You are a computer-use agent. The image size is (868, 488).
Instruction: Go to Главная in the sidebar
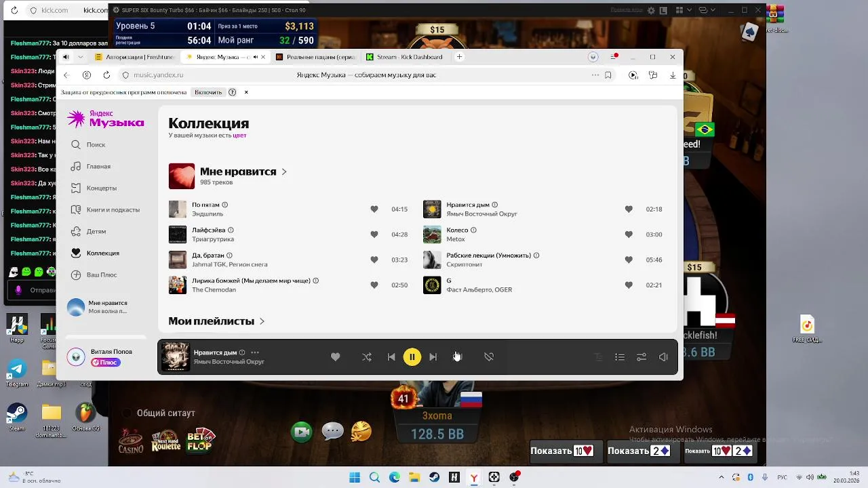(98, 166)
